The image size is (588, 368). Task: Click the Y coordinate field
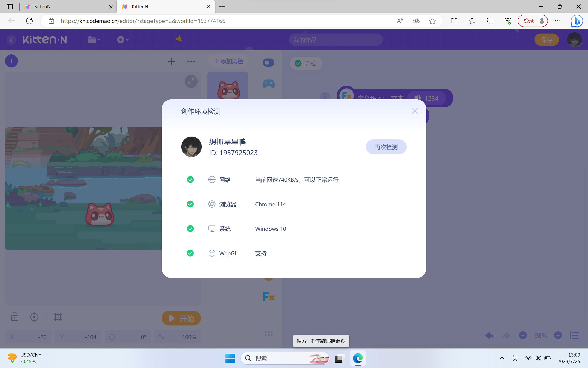click(x=78, y=337)
